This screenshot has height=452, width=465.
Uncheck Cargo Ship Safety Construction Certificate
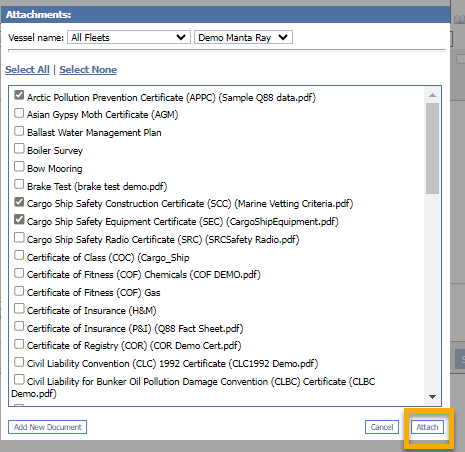click(x=19, y=202)
